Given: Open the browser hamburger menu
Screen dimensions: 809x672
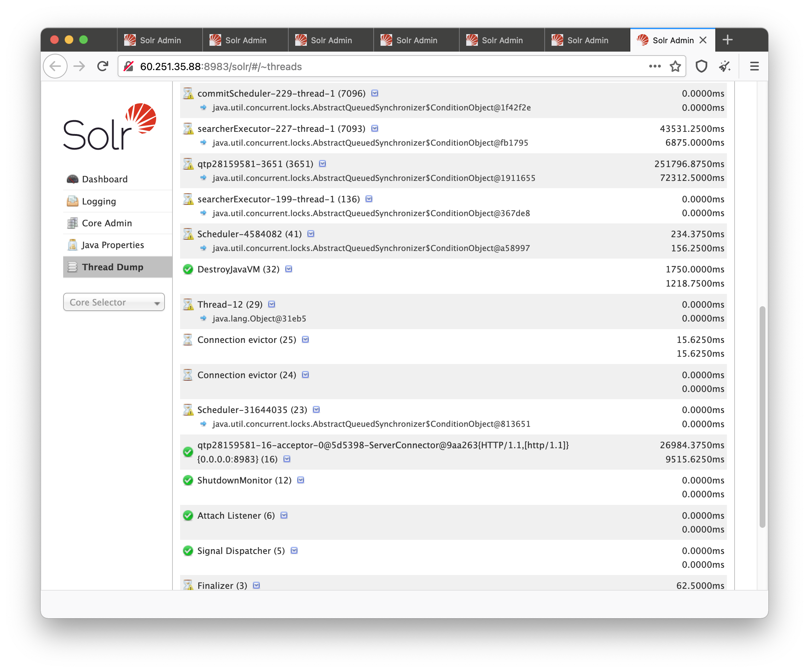Looking at the screenshot, I should point(754,66).
